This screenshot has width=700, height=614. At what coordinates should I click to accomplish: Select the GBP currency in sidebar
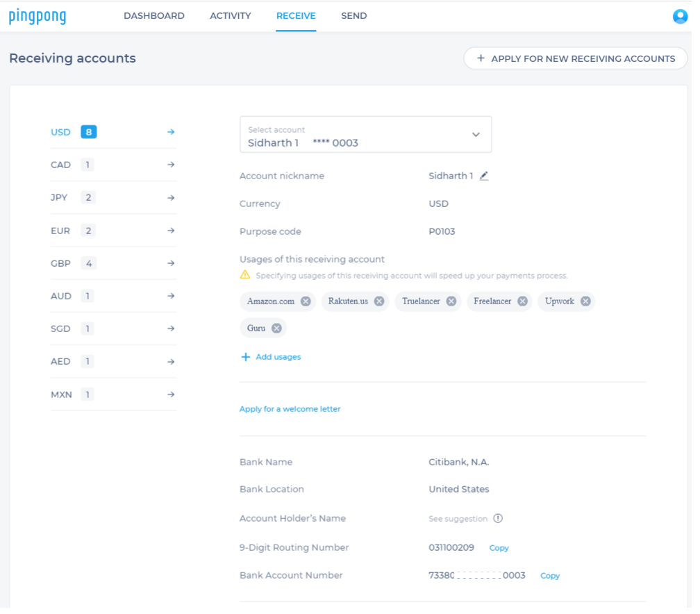point(113,263)
